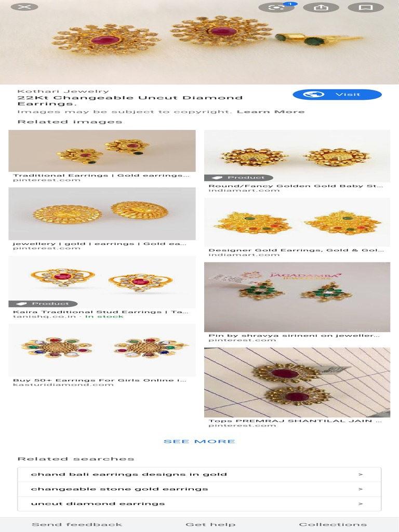Tap the share icon at top
Image resolution: width=399 pixels, height=532 pixels.
coord(321,7)
